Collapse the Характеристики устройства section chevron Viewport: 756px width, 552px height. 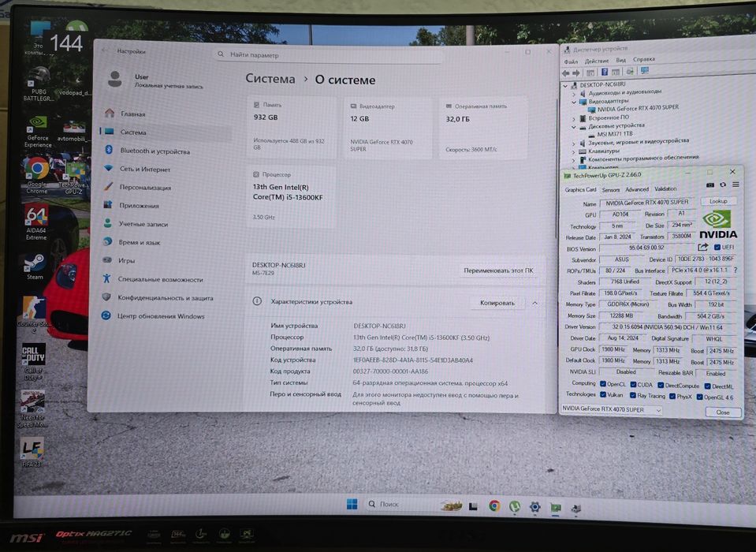point(534,304)
